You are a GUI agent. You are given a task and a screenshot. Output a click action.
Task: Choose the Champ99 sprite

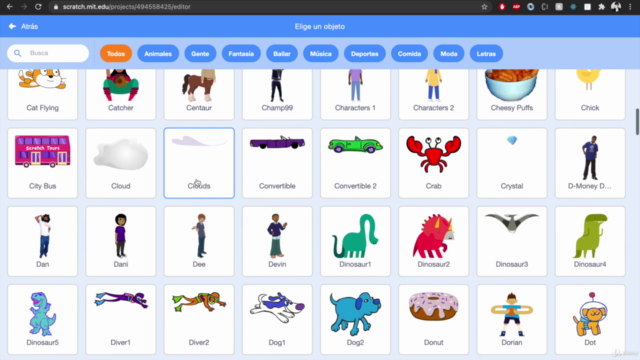[x=277, y=94]
